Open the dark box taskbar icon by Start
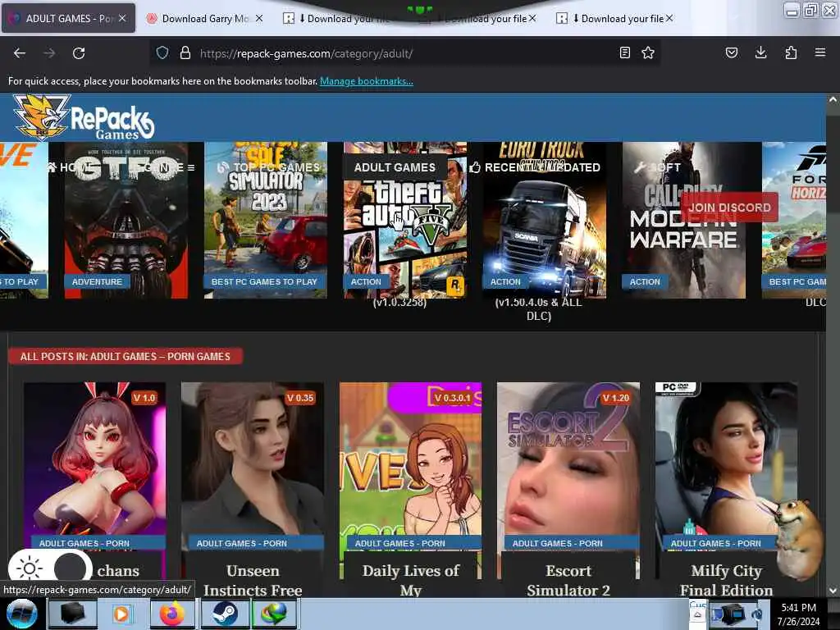840x630 pixels. (73, 614)
